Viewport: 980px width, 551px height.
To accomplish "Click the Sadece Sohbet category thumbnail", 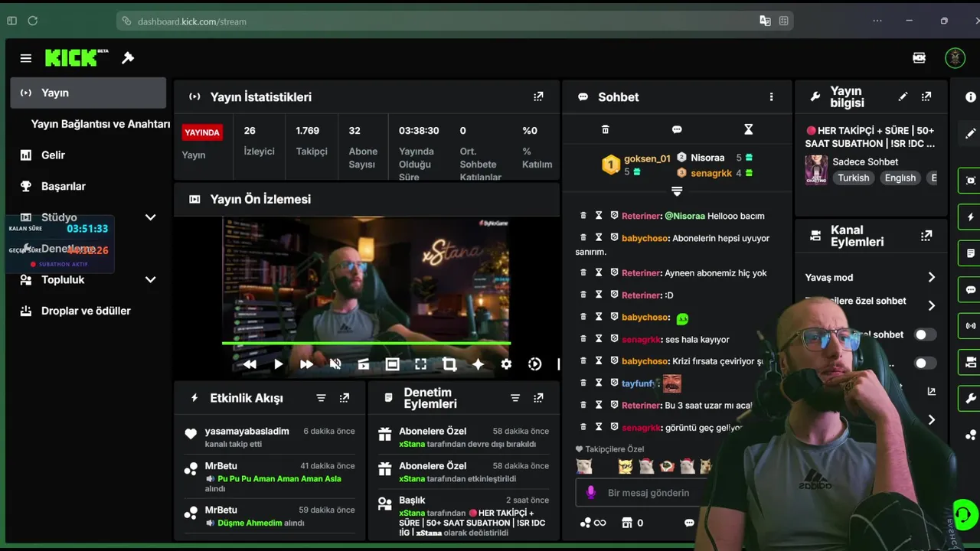I will pos(816,169).
